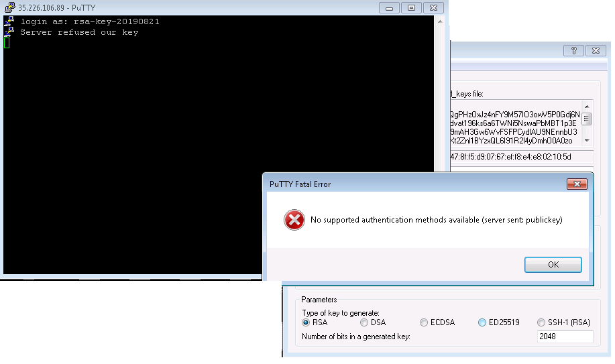This screenshot has width=615, height=364.
Task: Click the 'PuTTY Fatal Error' title bar text
Action: click(300, 184)
